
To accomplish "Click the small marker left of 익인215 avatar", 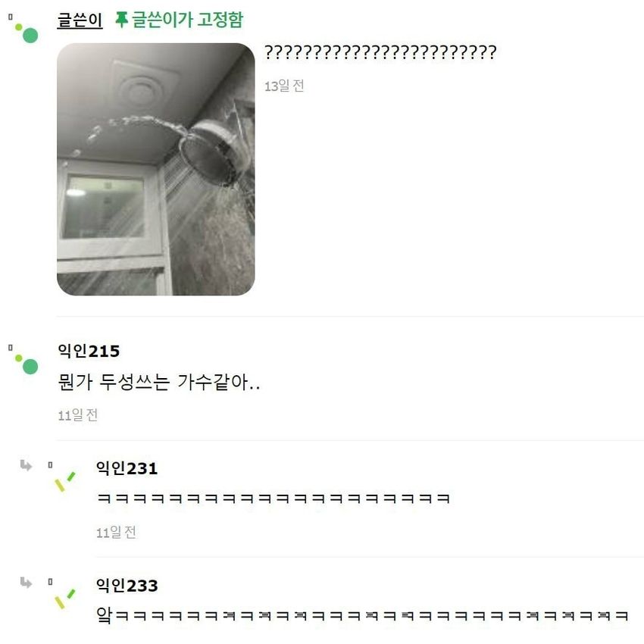I will pyautogui.click(x=11, y=348).
